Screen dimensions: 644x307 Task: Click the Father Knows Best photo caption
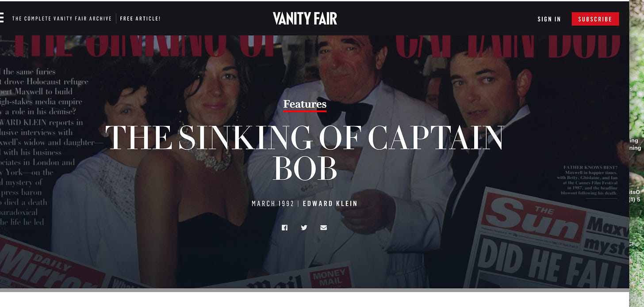tap(587, 180)
